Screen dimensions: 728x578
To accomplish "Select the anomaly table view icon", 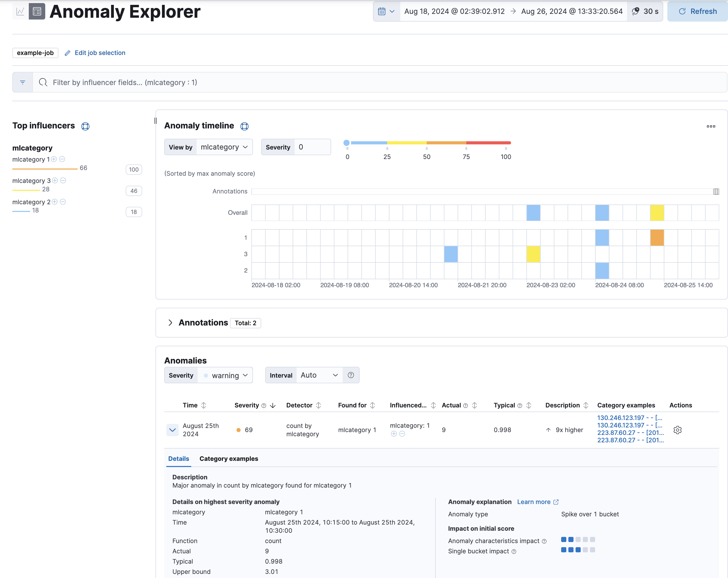I will [x=37, y=11].
